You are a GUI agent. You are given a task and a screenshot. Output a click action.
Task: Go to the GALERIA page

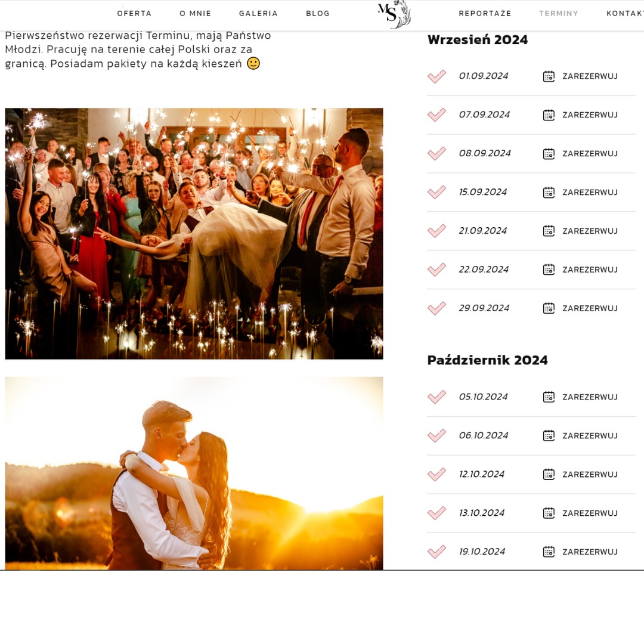point(258,13)
